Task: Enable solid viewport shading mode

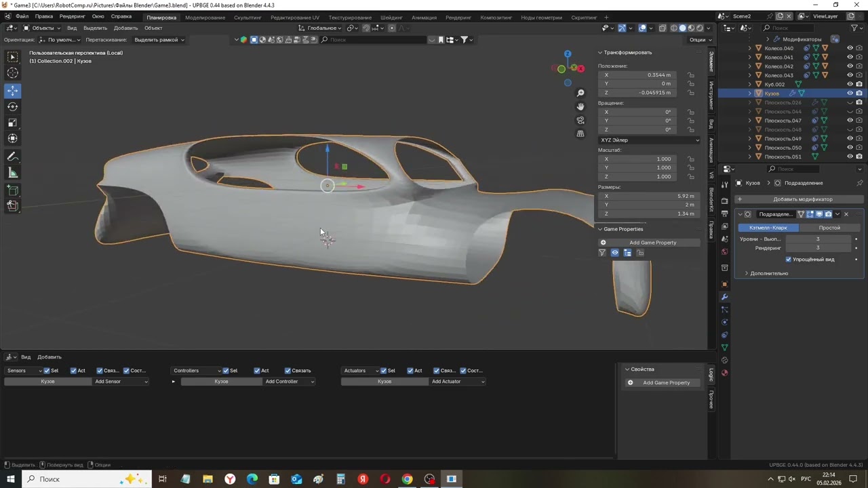Action: pos(683,28)
